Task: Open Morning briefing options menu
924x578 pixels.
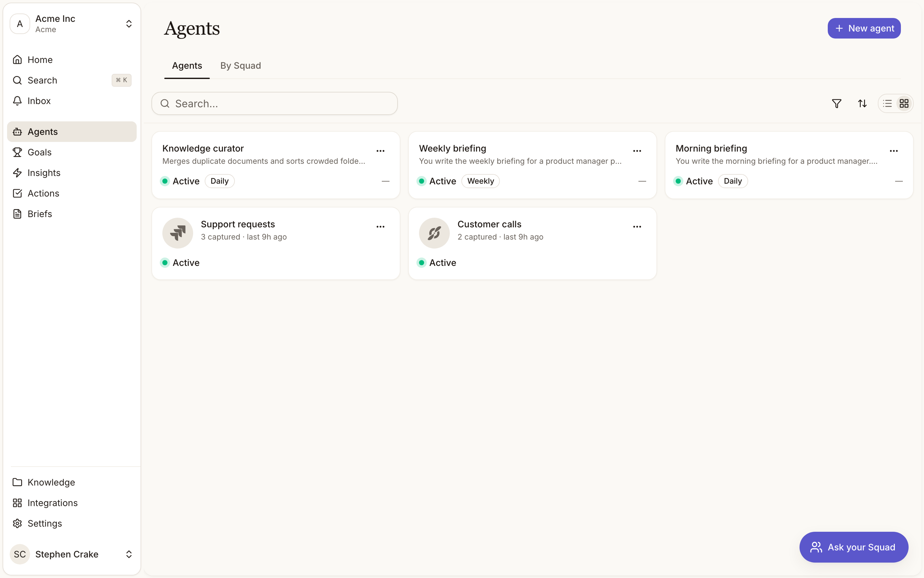Action: [894, 151]
